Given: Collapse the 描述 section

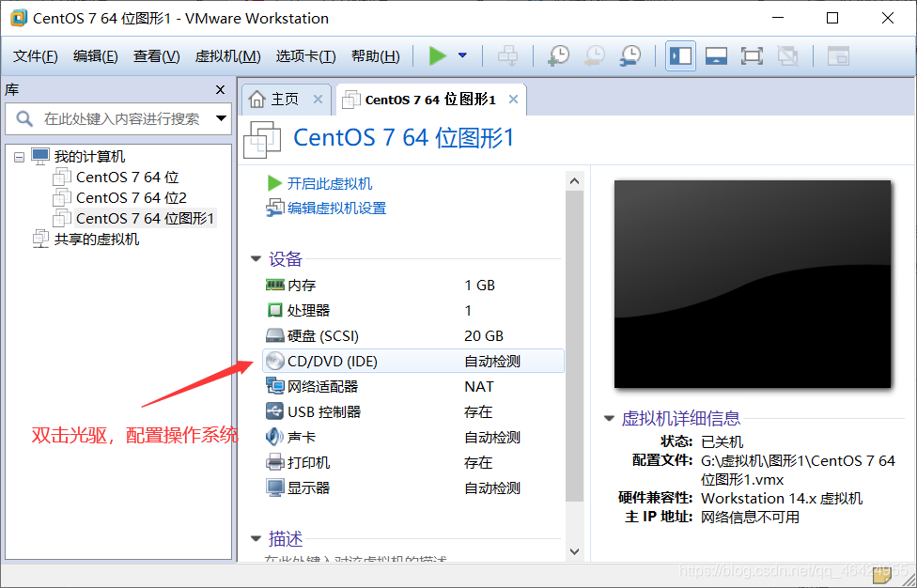Looking at the screenshot, I should [256, 538].
